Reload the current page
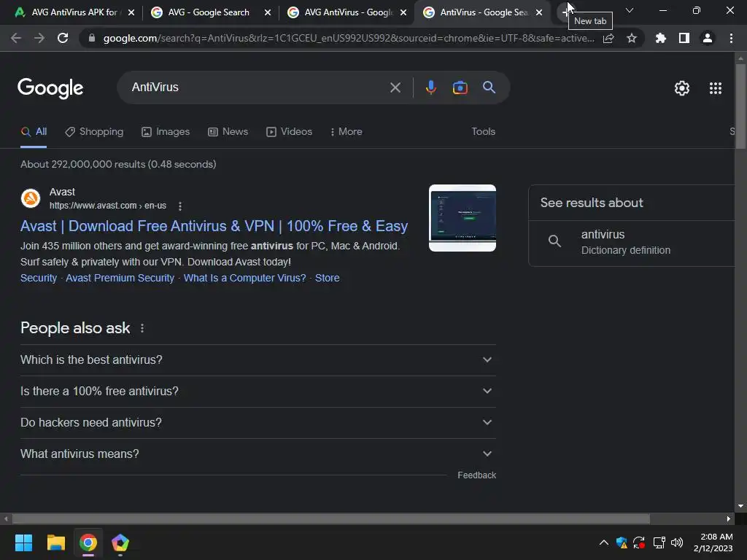 coord(63,38)
